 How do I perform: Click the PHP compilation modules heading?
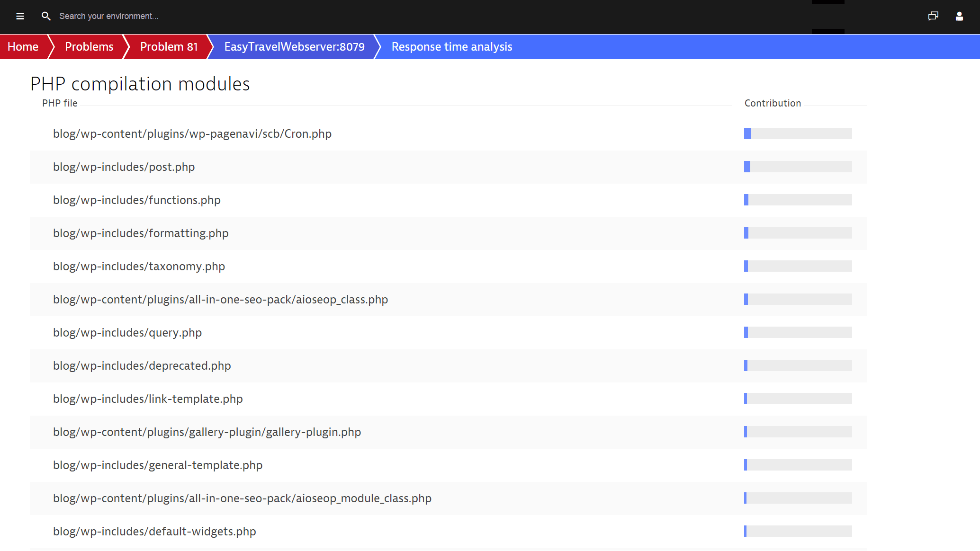[140, 84]
